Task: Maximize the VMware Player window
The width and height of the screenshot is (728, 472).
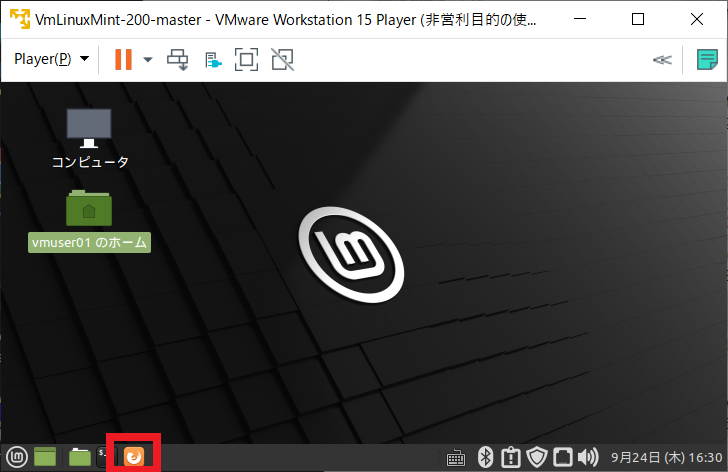Action: pyautogui.click(x=638, y=19)
